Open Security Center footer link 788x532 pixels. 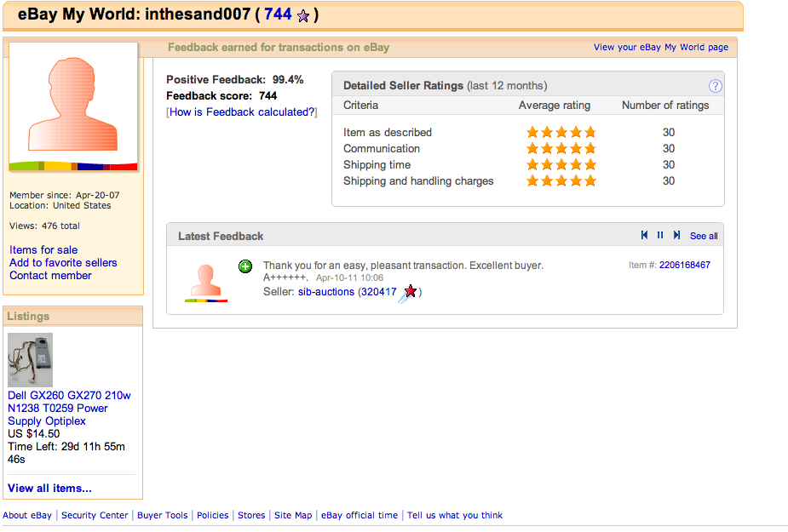click(95, 516)
